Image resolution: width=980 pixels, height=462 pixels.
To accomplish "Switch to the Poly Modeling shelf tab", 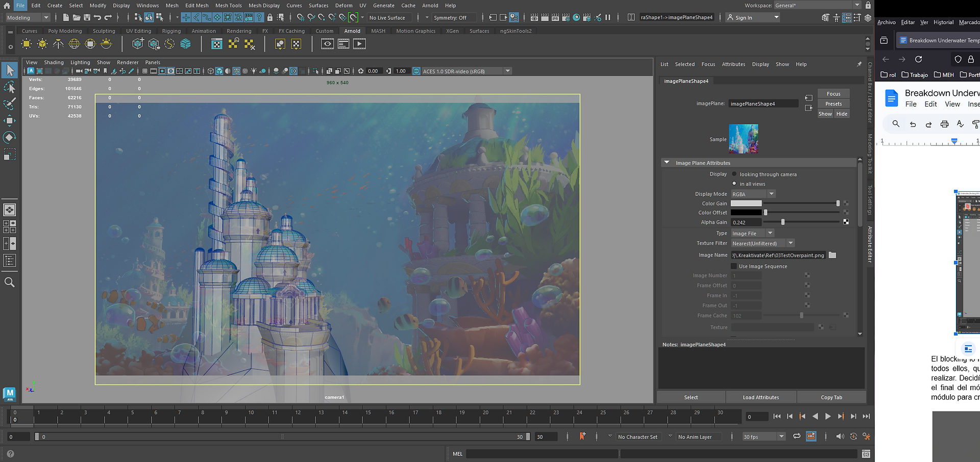I will pos(65,31).
